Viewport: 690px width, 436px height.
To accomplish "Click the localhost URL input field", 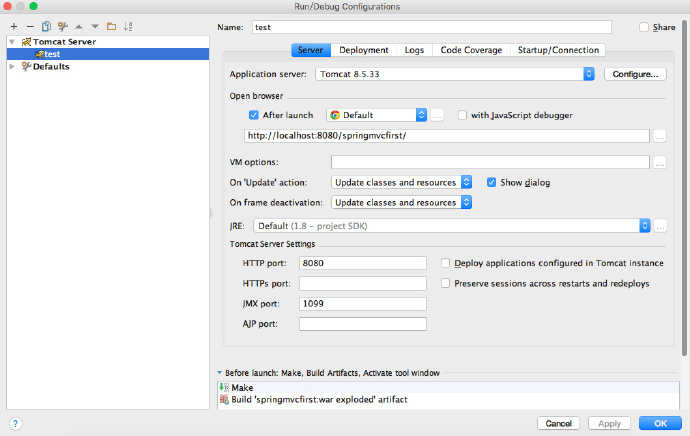I will click(447, 136).
